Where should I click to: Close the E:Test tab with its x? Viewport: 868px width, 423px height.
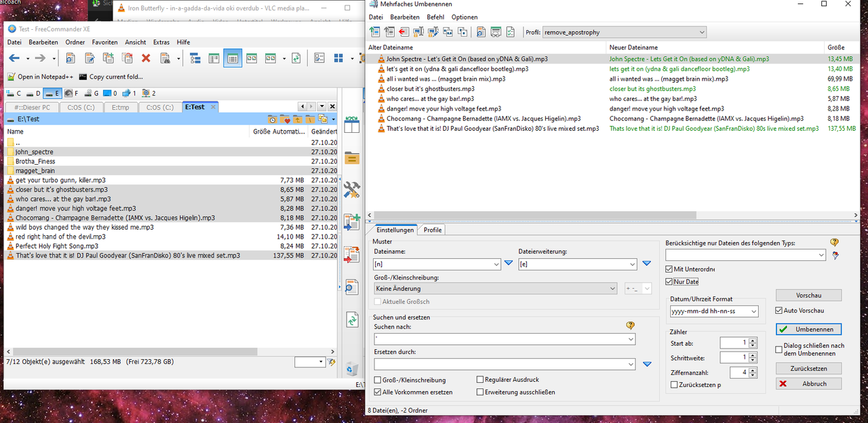pyautogui.click(x=213, y=106)
